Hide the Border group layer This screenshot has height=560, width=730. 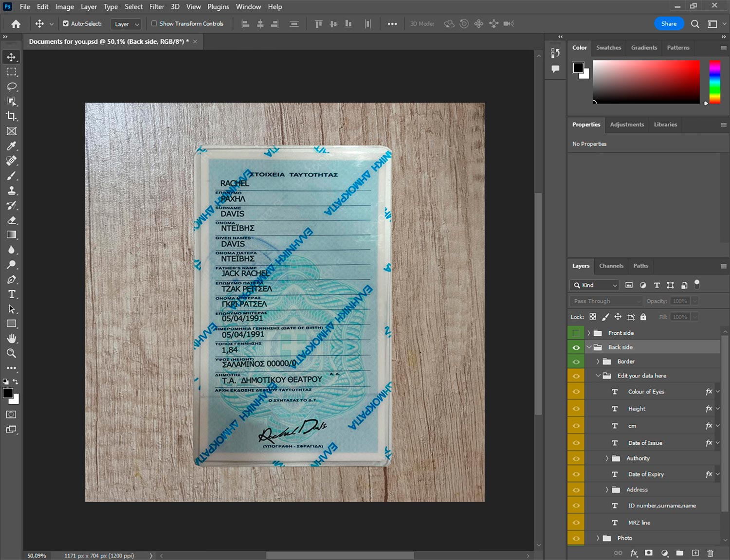tap(576, 361)
